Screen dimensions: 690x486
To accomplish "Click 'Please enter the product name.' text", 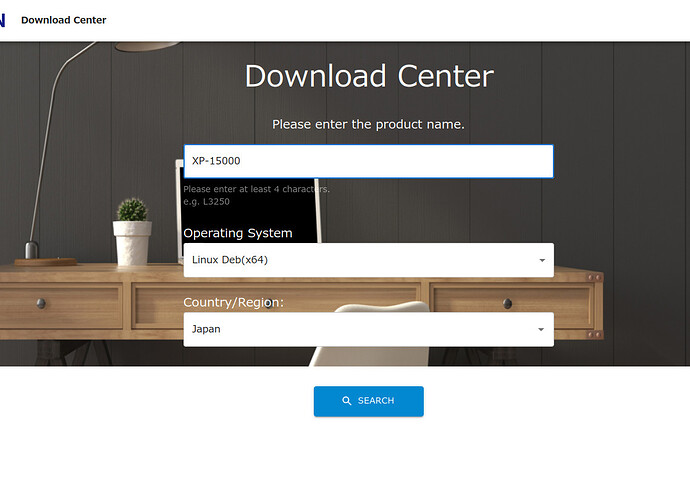I will coord(368,124).
